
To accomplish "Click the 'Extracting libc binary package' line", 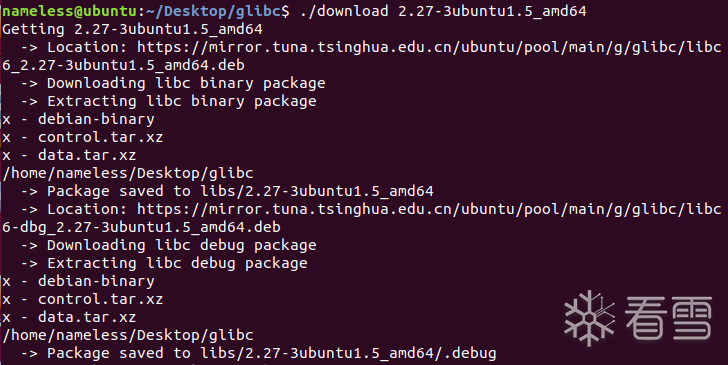I will coord(168,101).
